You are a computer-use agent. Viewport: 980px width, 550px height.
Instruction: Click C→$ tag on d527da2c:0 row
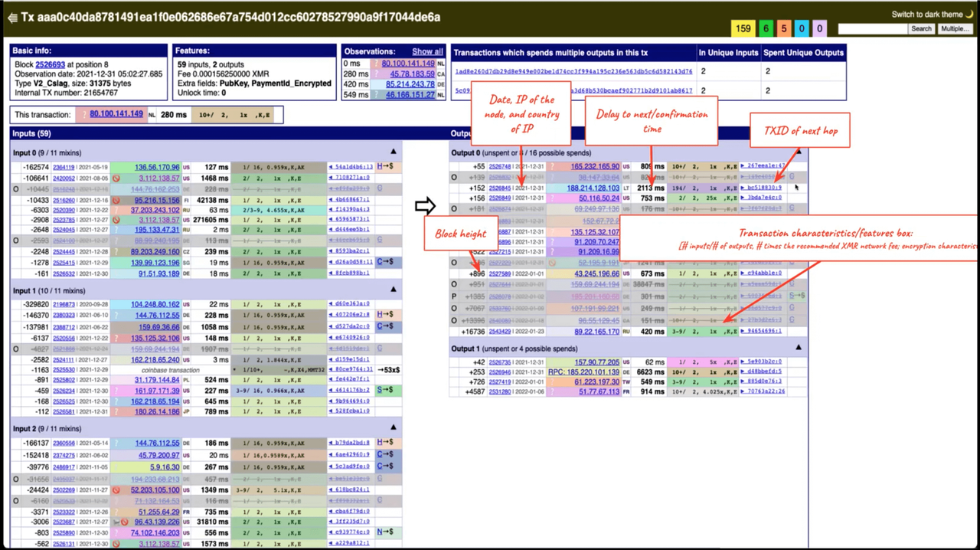coord(385,326)
